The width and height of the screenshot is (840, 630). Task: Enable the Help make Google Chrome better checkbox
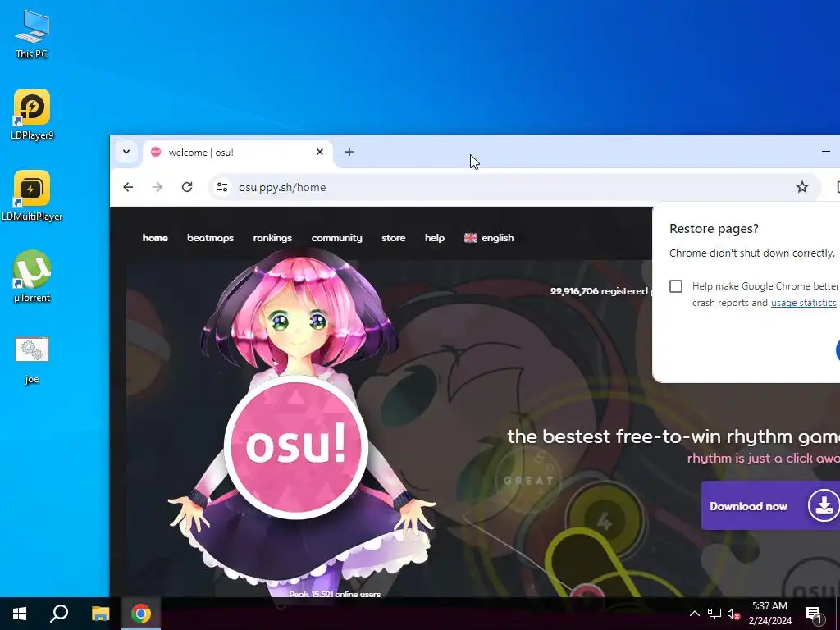point(676,286)
